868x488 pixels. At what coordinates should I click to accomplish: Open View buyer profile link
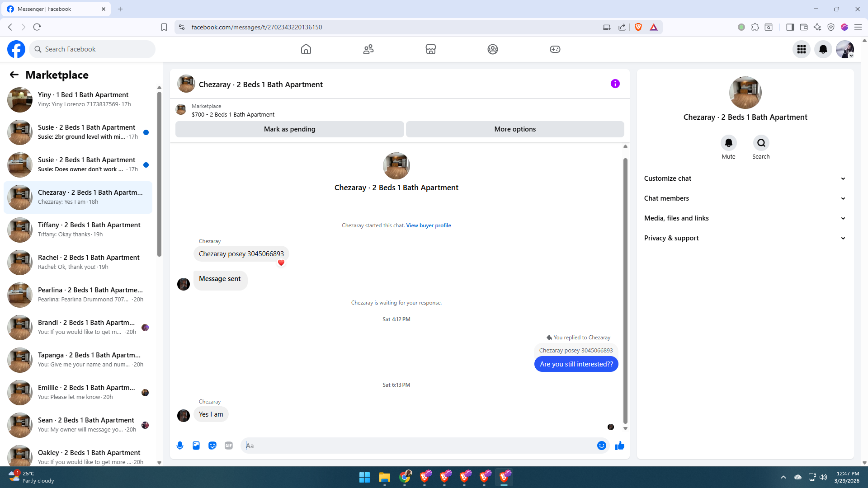coord(429,225)
